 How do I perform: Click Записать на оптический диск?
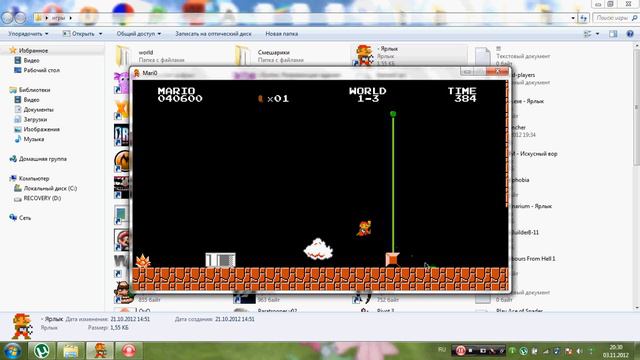click(x=213, y=34)
